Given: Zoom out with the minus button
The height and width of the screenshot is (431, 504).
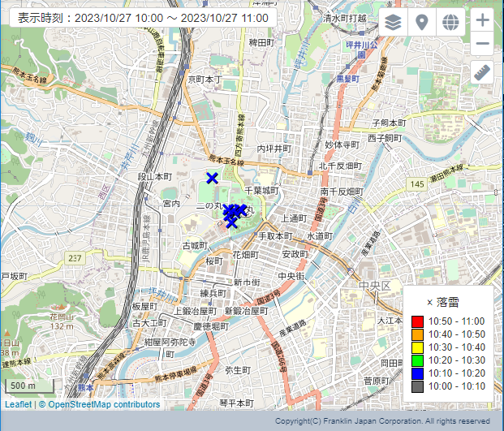Looking at the screenshot, I should pyautogui.click(x=482, y=44).
